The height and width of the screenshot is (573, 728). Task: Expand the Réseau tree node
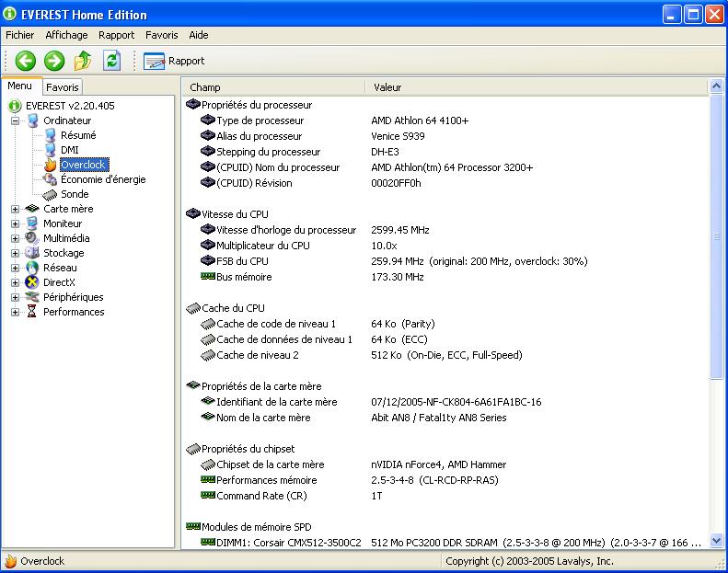(x=15, y=268)
